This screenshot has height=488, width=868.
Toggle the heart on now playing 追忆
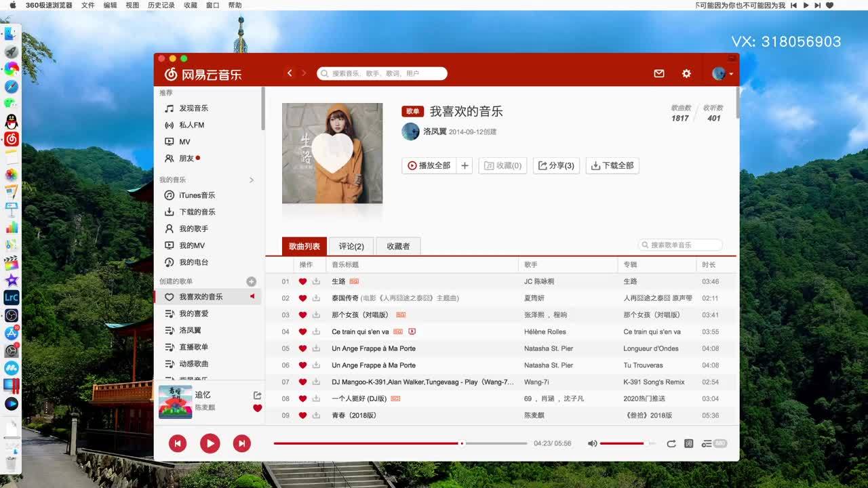(x=257, y=408)
